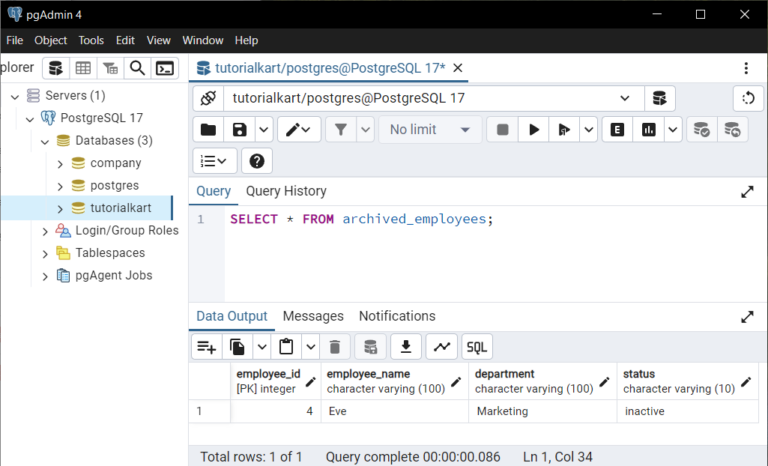Click the reset layout circular arrow icon
Viewport: 768px width, 466px height.
point(748,98)
